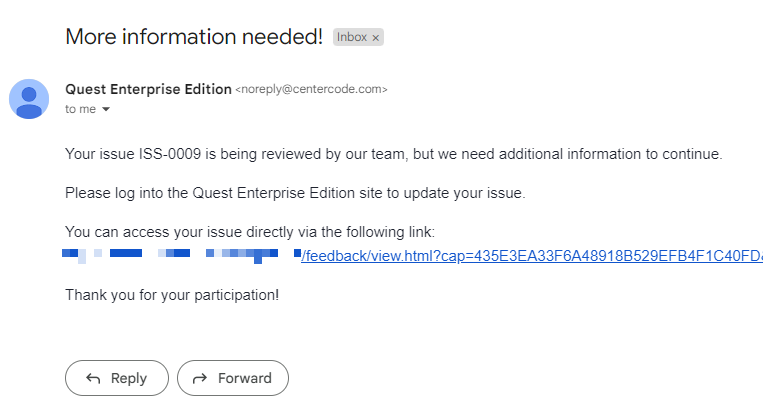Click the "to me" recipient text
Viewport: 763px width, 419px height.
(x=80, y=109)
